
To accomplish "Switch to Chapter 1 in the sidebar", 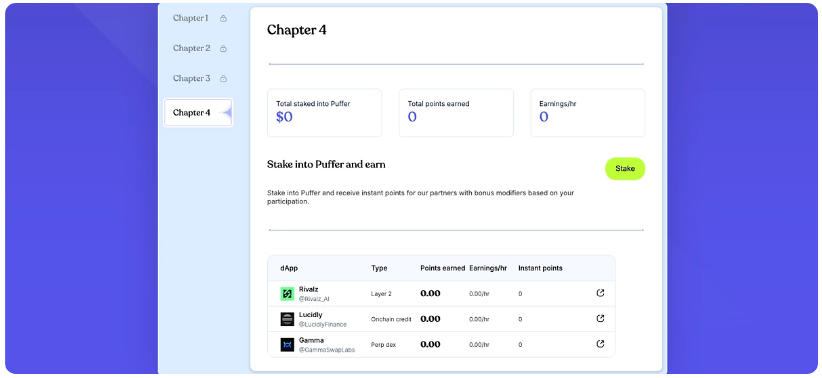I will 191,18.
